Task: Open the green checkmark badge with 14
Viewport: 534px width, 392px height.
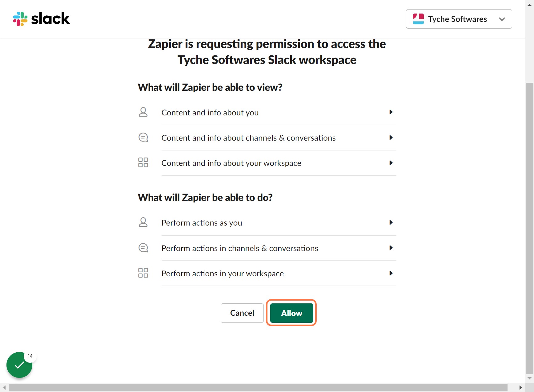Action: point(20,365)
